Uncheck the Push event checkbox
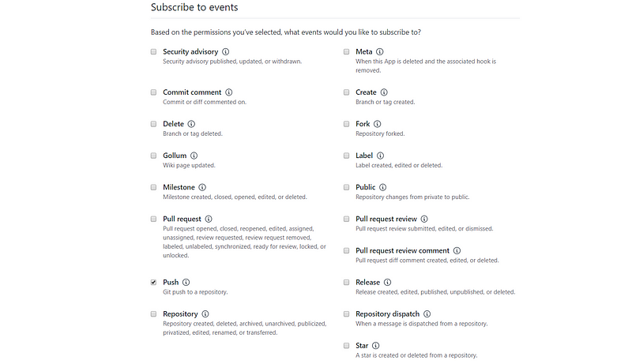The height and width of the screenshot is (364, 632). coord(154,282)
